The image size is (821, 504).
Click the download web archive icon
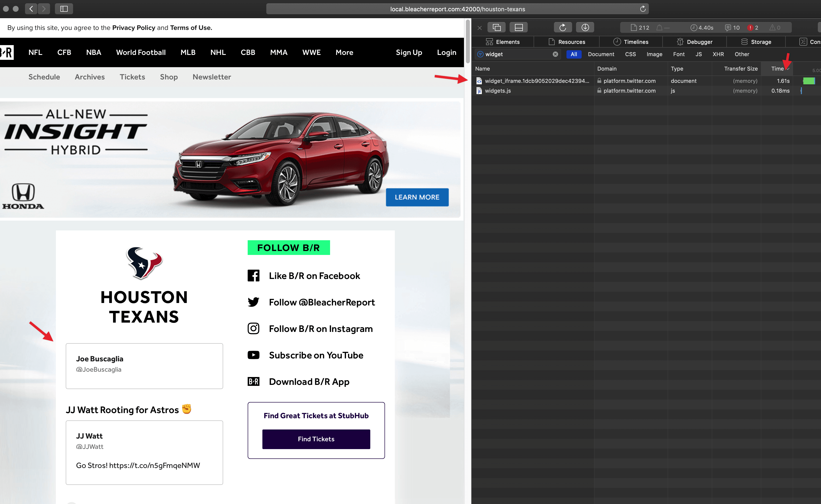coord(585,27)
